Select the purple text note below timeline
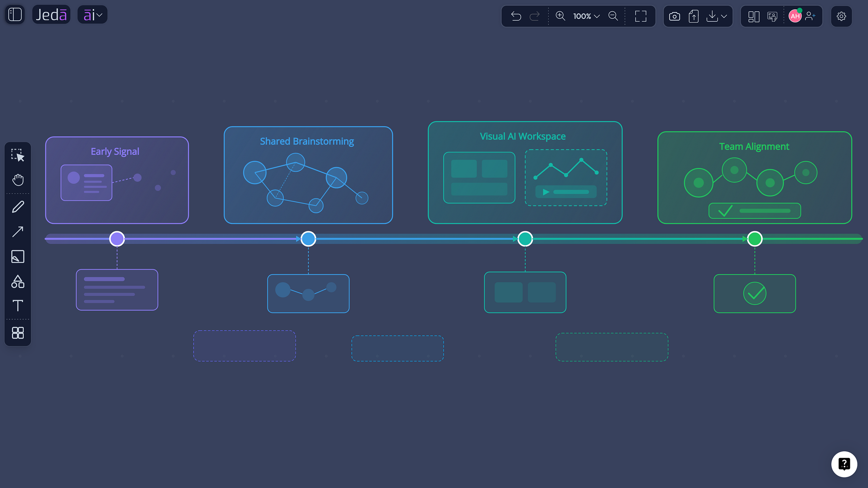This screenshot has height=488, width=868. pos(117,290)
